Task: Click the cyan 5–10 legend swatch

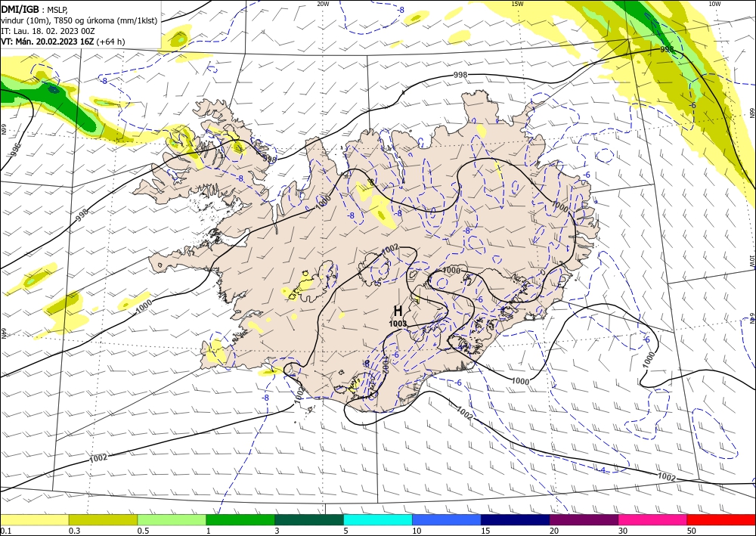Action: point(377,519)
